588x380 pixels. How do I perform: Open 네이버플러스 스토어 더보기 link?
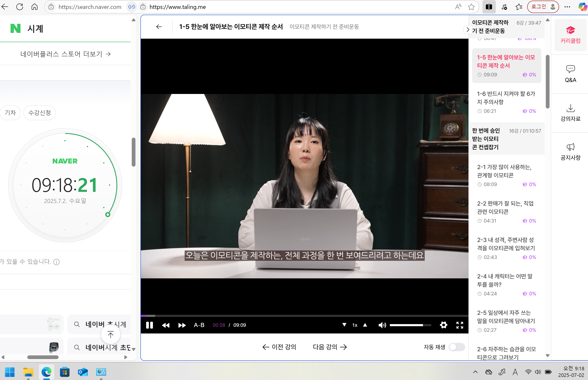pos(65,54)
